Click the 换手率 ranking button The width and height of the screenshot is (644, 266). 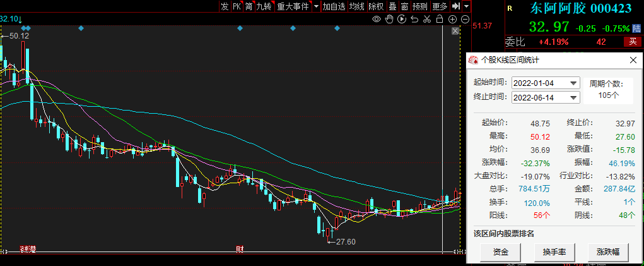(554, 252)
